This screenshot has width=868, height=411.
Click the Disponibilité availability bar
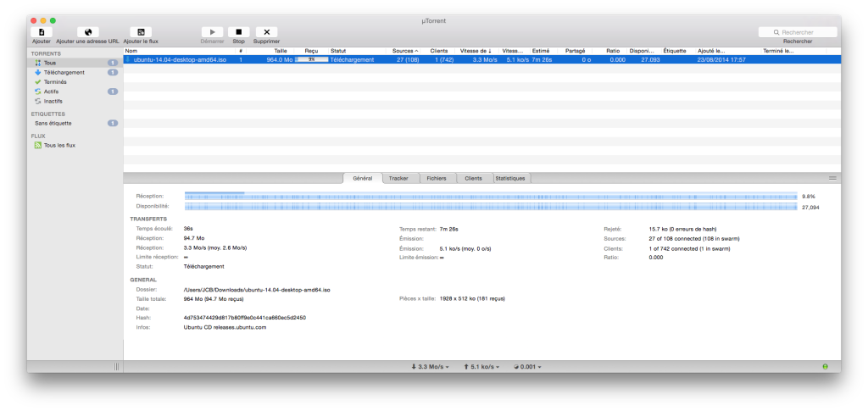(x=491, y=207)
